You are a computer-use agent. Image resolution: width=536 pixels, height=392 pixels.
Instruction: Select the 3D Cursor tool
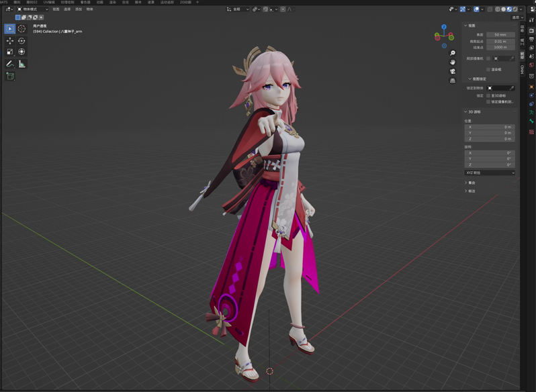(x=21, y=29)
